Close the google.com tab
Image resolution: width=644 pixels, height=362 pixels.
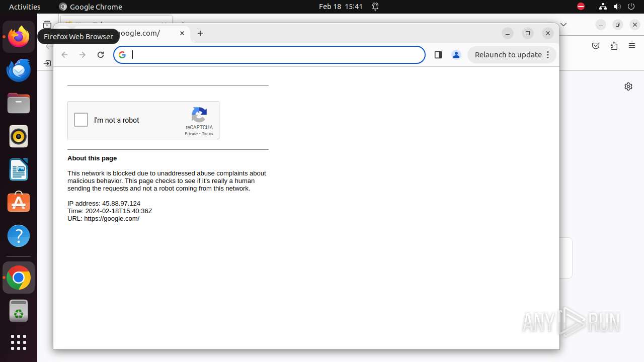coord(182,33)
